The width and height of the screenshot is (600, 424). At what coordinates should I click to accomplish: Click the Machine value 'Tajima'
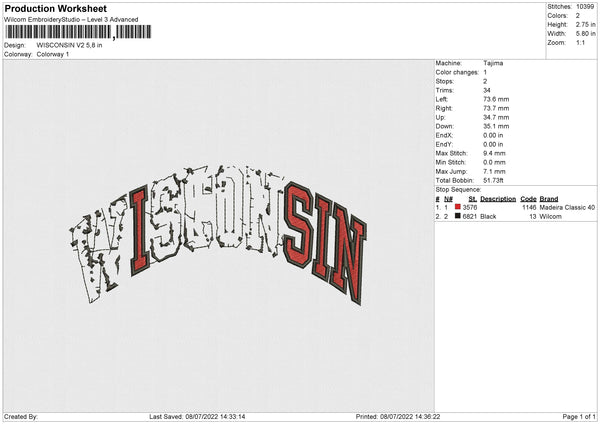coord(493,63)
